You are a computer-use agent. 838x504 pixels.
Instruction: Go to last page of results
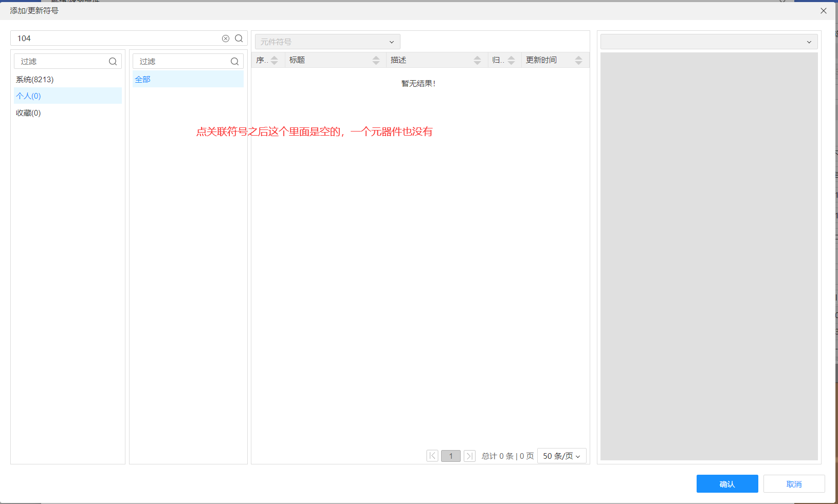(x=469, y=456)
